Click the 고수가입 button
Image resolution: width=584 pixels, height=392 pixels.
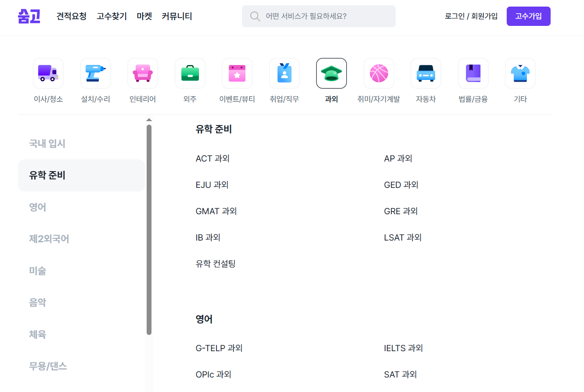point(528,16)
